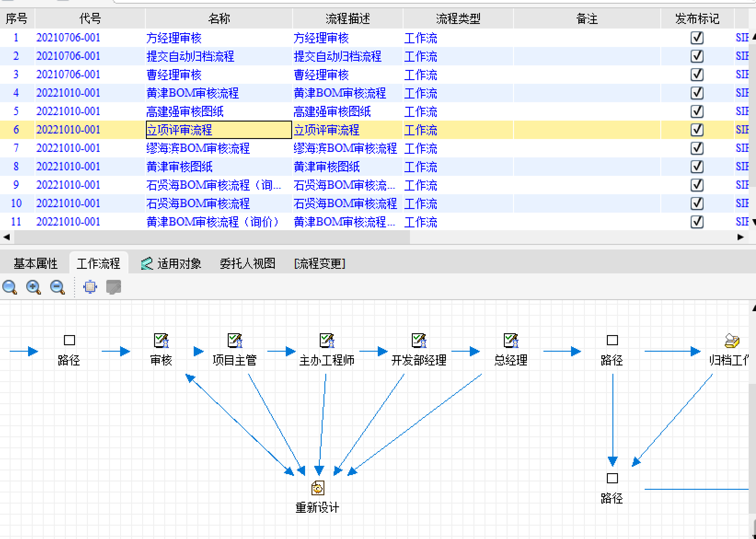The height and width of the screenshot is (539, 756).
Task: Click row number 10 in 序号 column
Action: 16,203
